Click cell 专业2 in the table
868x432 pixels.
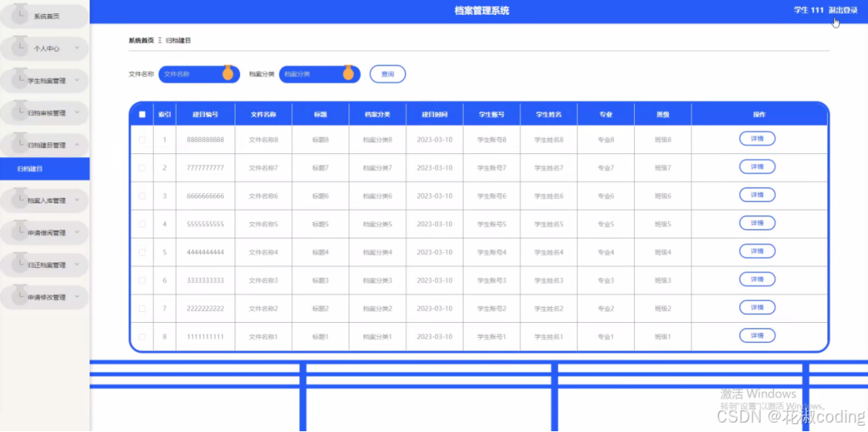606,309
